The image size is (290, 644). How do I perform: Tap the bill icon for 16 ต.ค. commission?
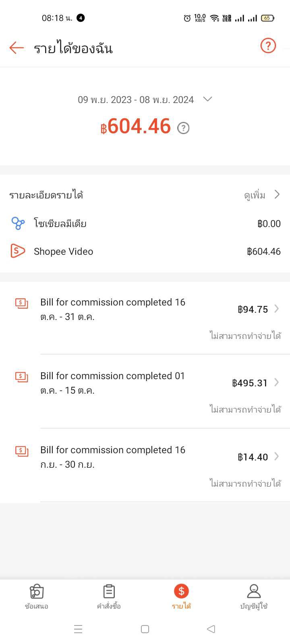[22, 303]
